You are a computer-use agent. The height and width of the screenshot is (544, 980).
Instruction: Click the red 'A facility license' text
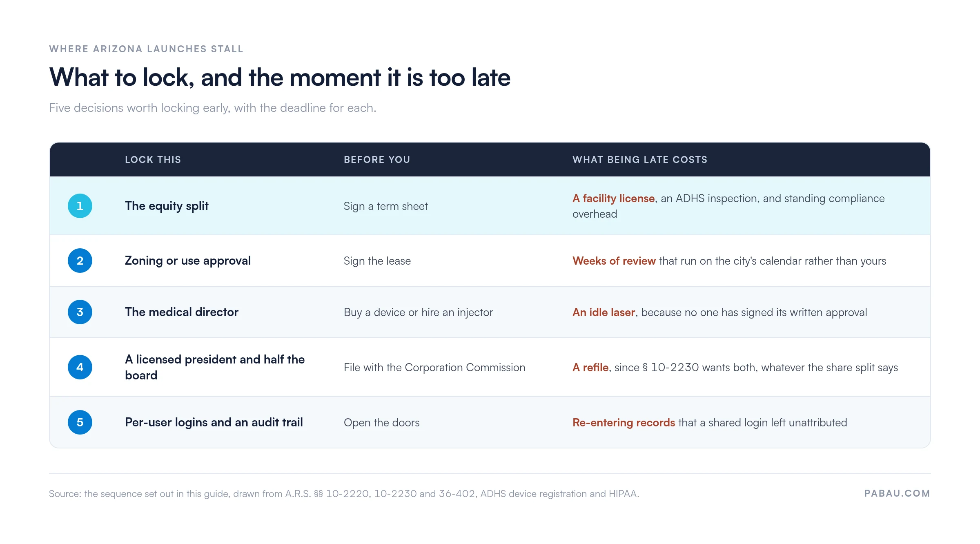[613, 198]
